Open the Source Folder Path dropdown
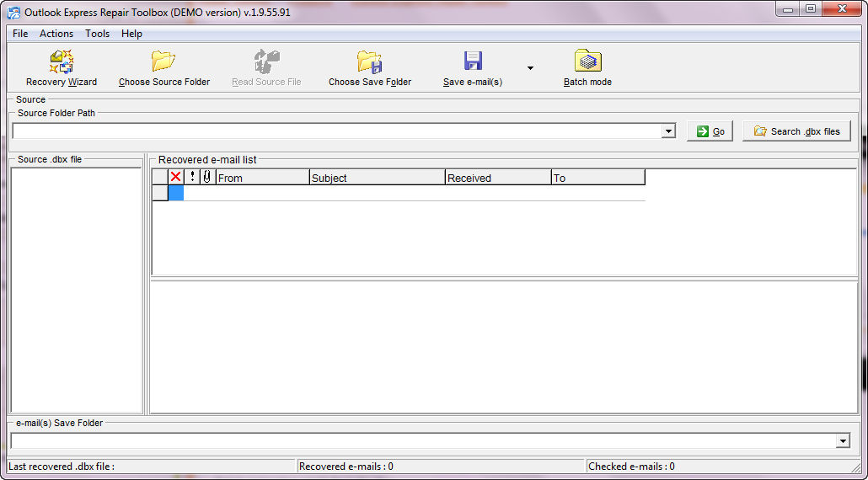 (x=669, y=131)
